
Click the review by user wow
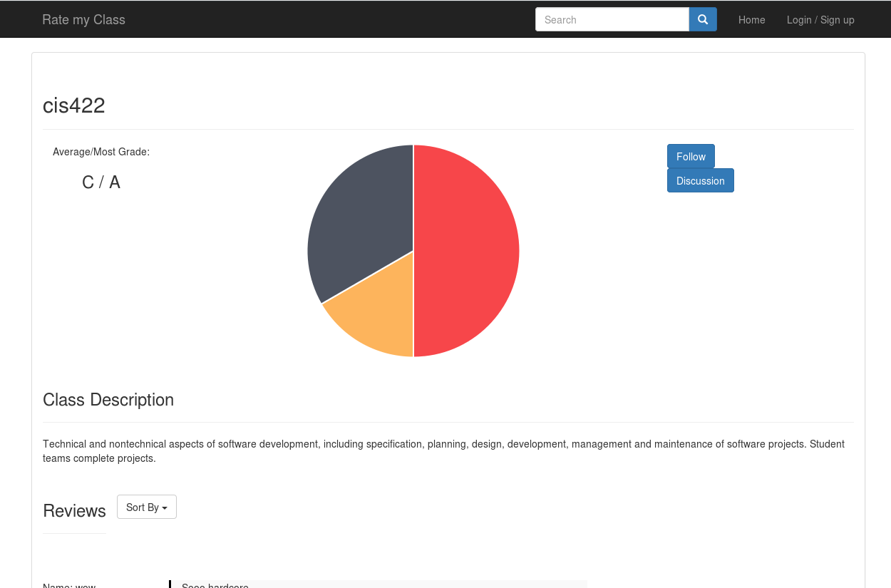[69, 586]
